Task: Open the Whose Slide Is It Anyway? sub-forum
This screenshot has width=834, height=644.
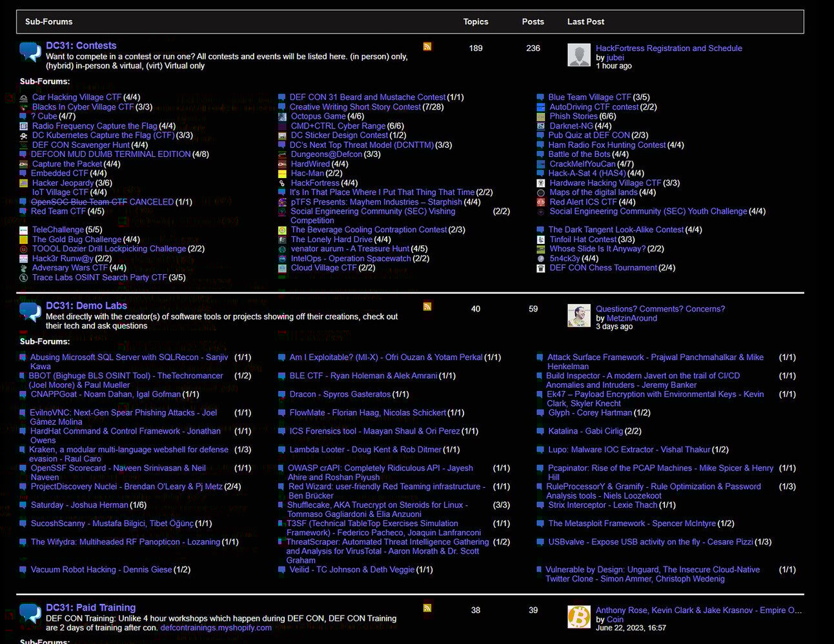Action: [x=598, y=249]
